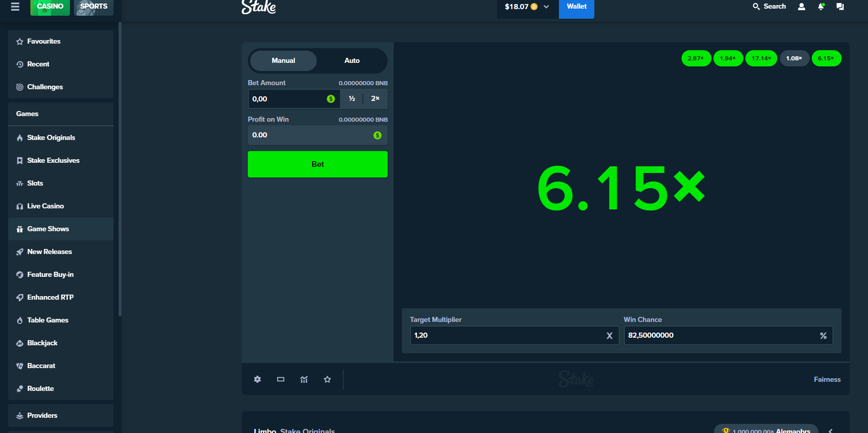Screen dimensions: 868x433
Task: Go to Stake home via logo
Action: tap(259, 7)
